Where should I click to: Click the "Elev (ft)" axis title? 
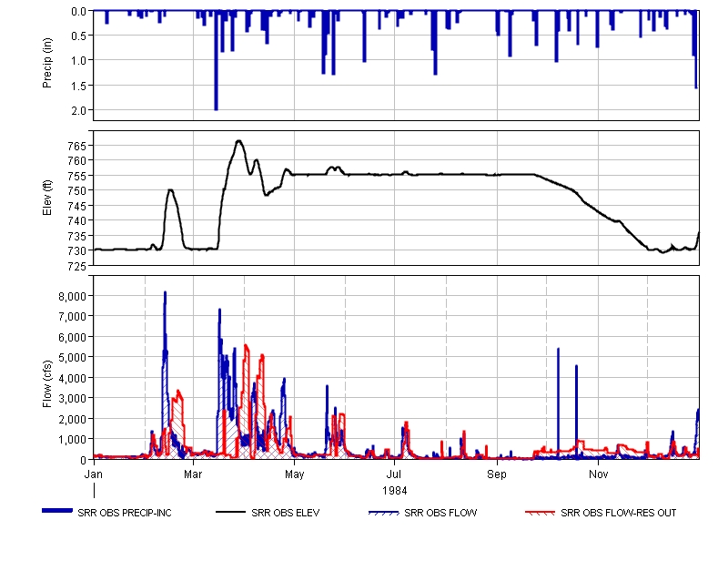point(47,198)
